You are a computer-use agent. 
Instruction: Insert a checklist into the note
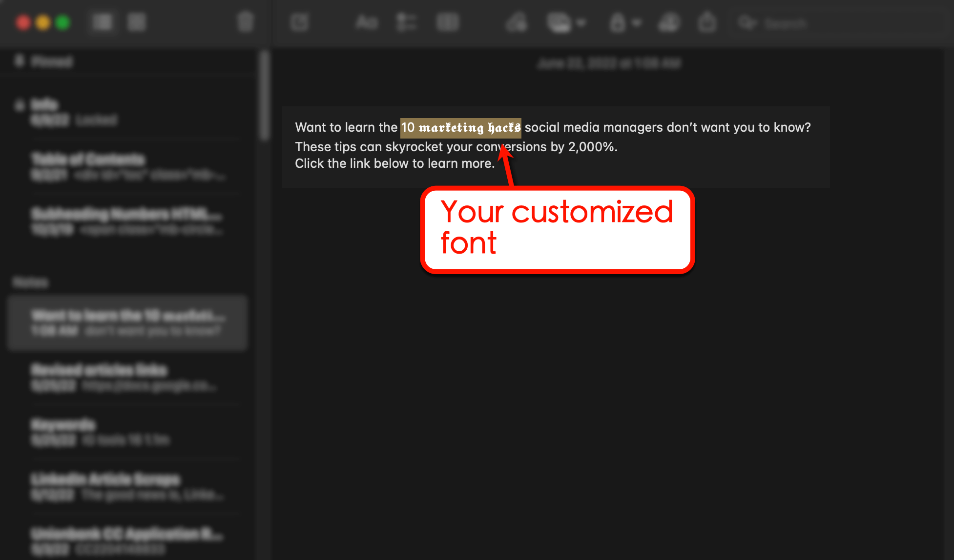pyautogui.click(x=407, y=22)
